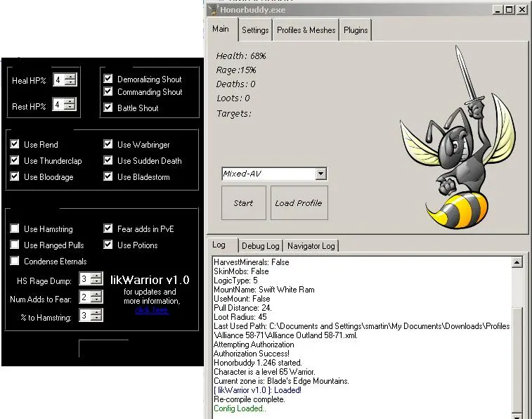The image size is (532, 419).
Task: Click the Start button
Action: pyautogui.click(x=244, y=203)
